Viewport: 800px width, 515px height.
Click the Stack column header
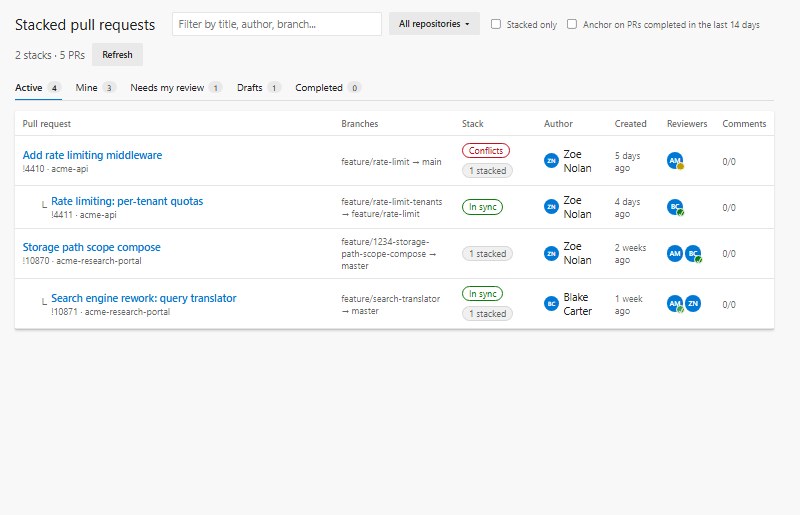(472, 124)
